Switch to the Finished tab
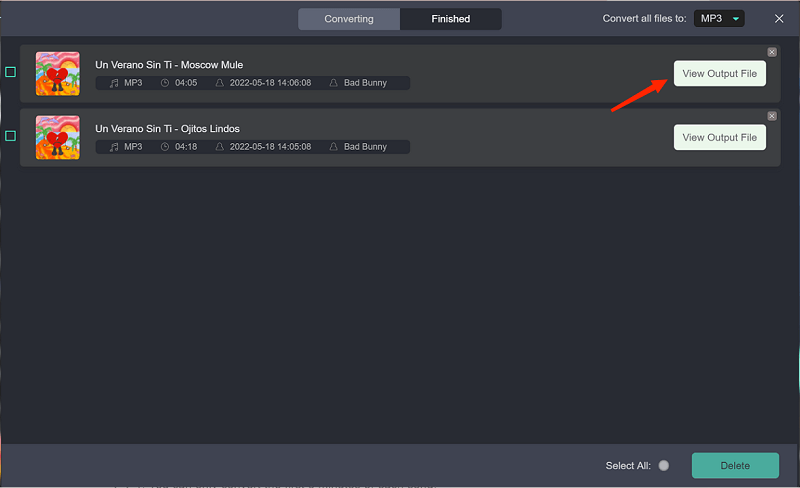This screenshot has width=800, height=488. click(x=451, y=19)
